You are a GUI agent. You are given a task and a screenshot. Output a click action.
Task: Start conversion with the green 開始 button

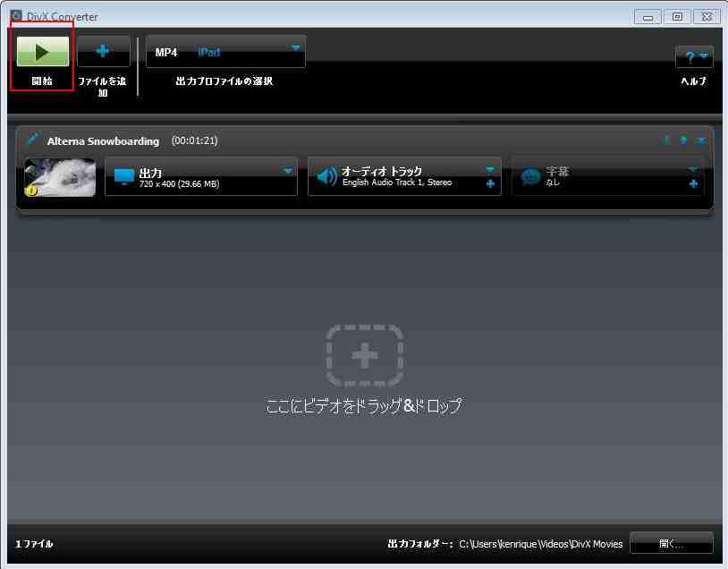tap(42, 52)
